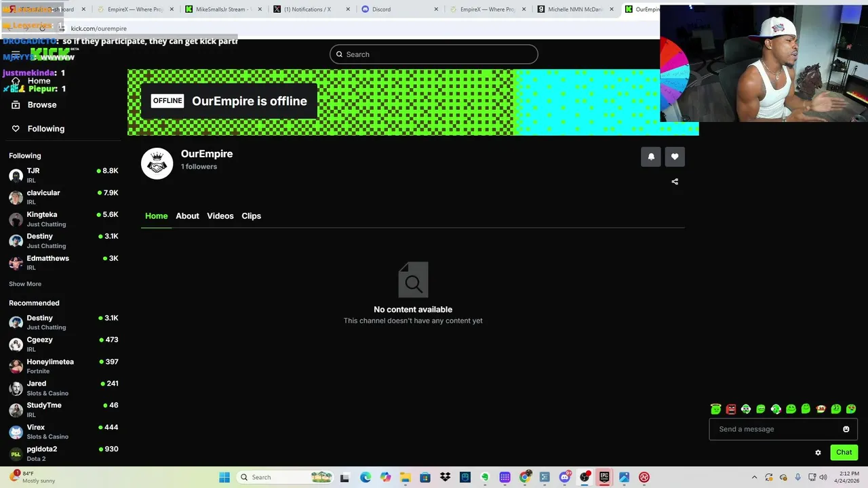
Task: Open Kingteka's avatar in Following list
Action: pos(16,219)
